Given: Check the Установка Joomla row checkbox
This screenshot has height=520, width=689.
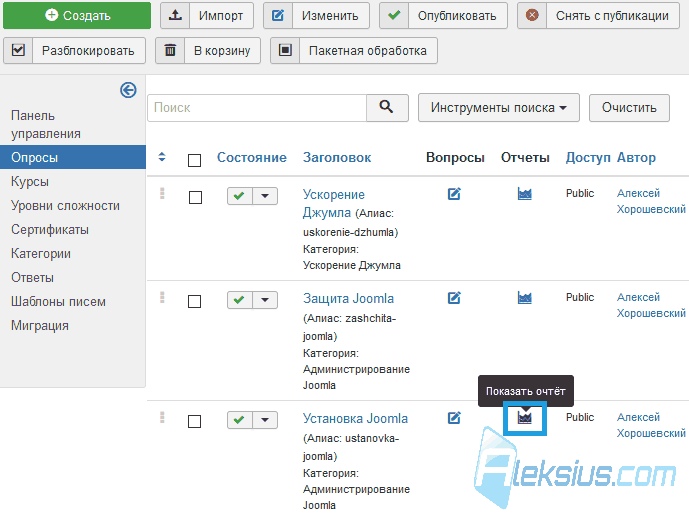Looking at the screenshot, I should pos(194,422).
